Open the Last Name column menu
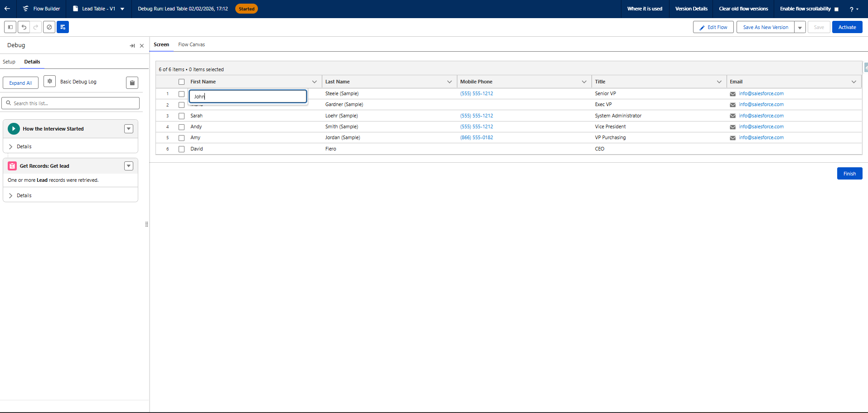 coord(449,82)
